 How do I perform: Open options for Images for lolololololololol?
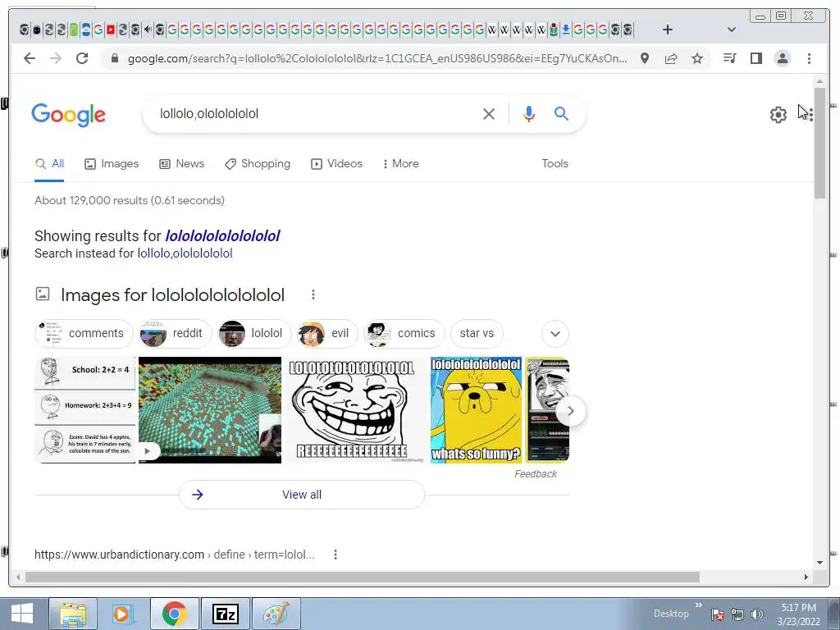(313, 294)
